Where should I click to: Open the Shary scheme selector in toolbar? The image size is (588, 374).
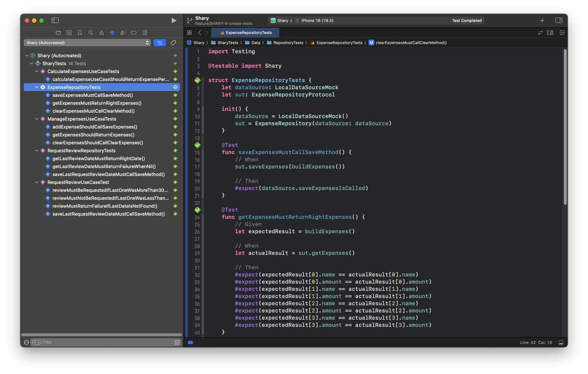(281, 21)
